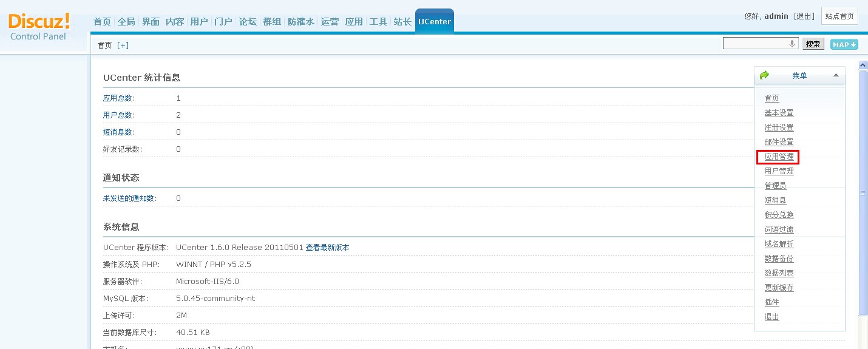Click the UCenter 1.6.0 Release 20110501 text
This screenshot has height=349, width=868.
click(x=240, y=248)
